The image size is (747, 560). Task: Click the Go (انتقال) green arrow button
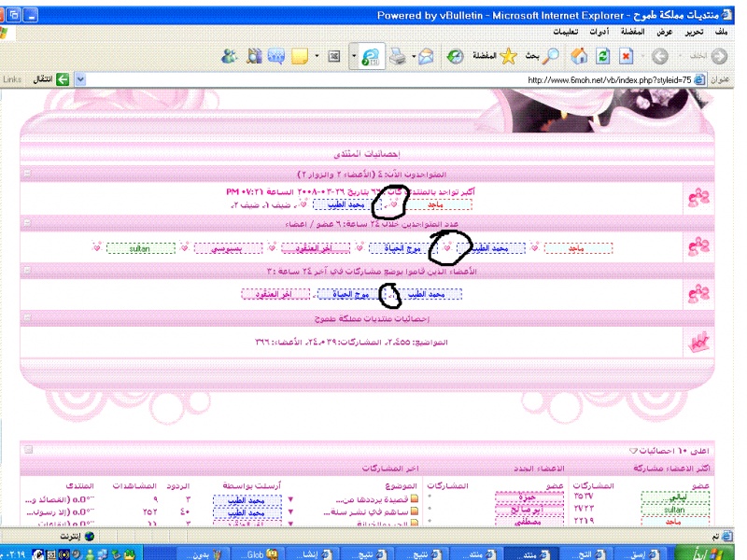(x=63, y=79)
